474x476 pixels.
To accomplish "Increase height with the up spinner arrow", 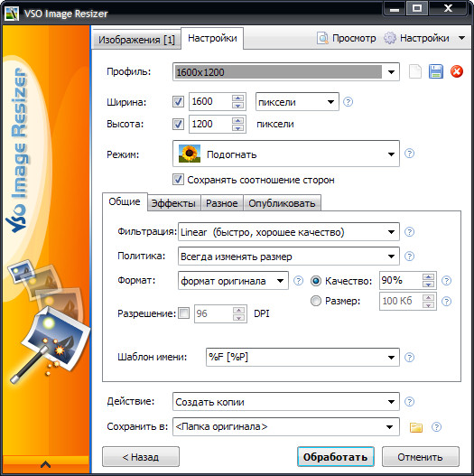I will 238,120.
